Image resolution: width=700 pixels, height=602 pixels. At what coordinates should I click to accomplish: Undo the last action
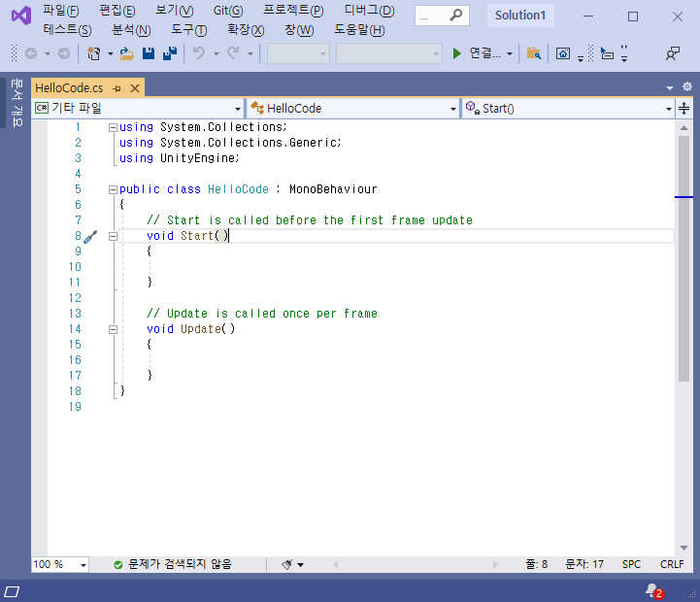point(199,53)
